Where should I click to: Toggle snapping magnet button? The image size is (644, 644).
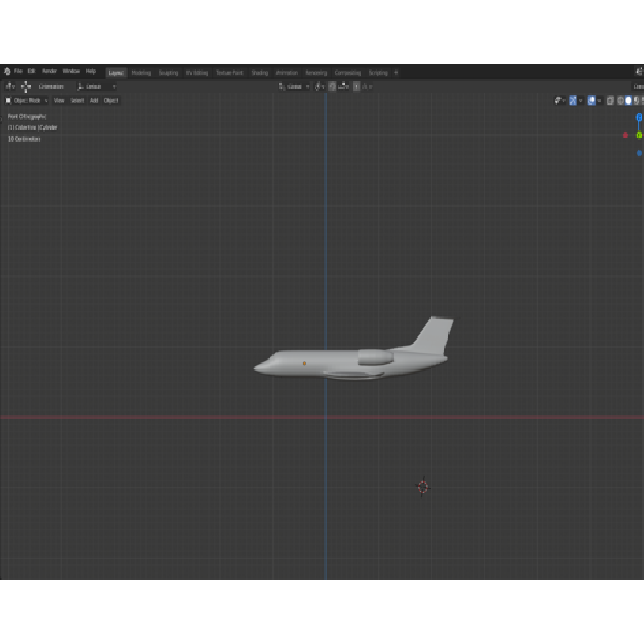(332, 87)
